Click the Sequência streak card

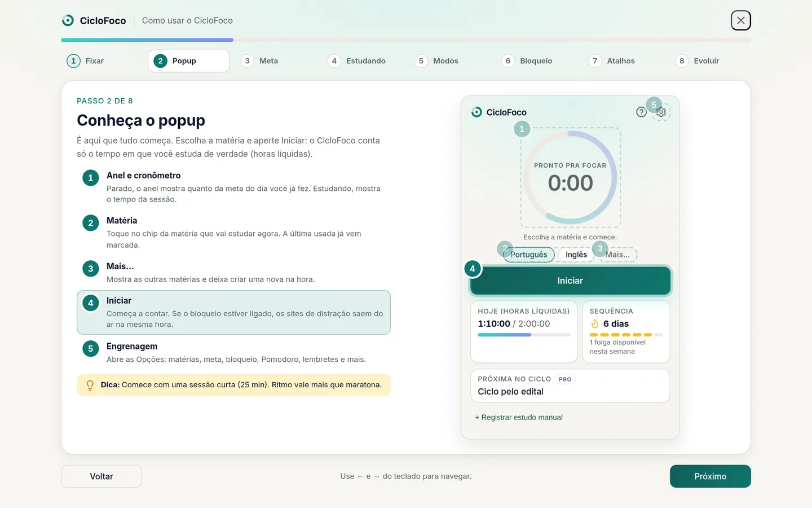point(626,331)
